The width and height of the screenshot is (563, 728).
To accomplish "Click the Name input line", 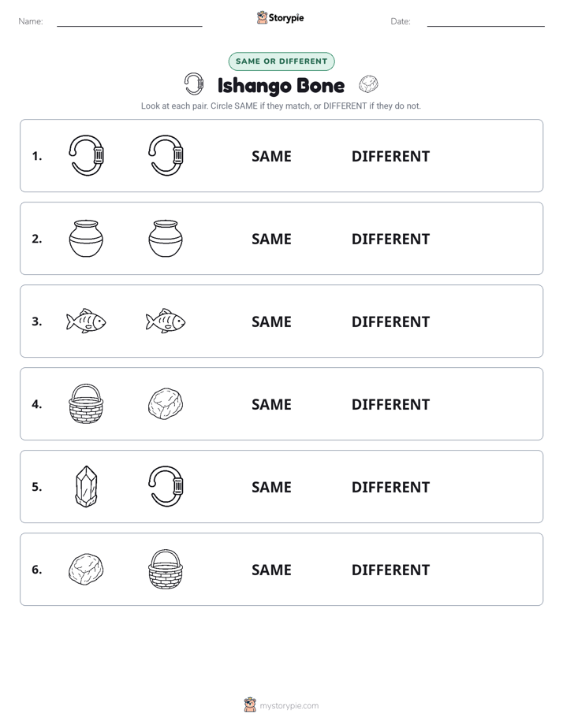I will (129, 26).
